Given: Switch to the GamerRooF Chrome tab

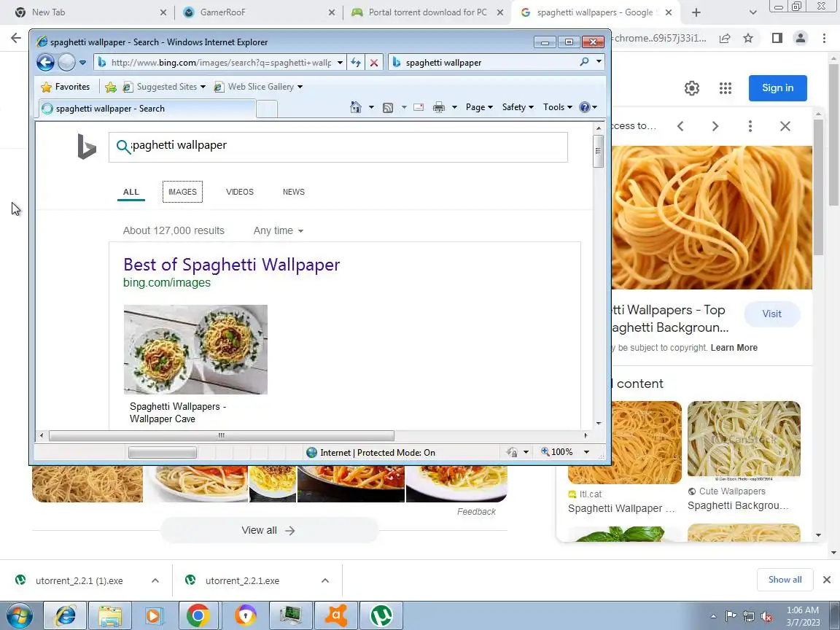Looking at the screenshot, I should 259,12.
